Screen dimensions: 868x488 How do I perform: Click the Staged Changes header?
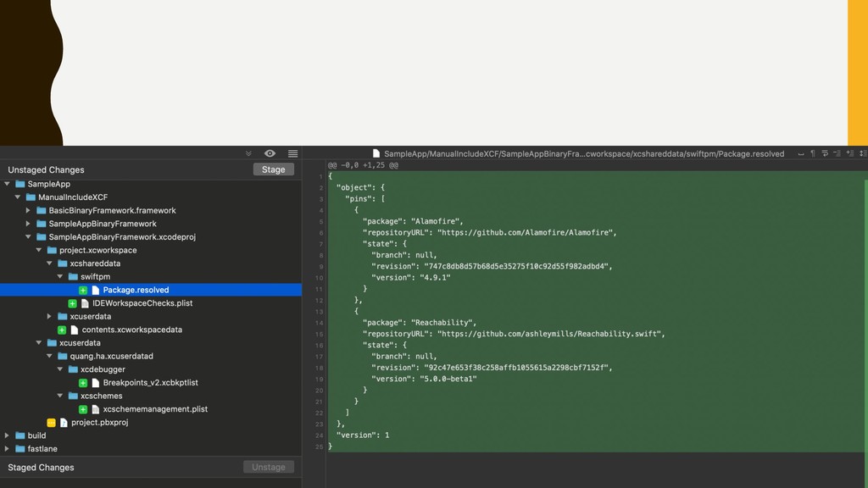41,468
